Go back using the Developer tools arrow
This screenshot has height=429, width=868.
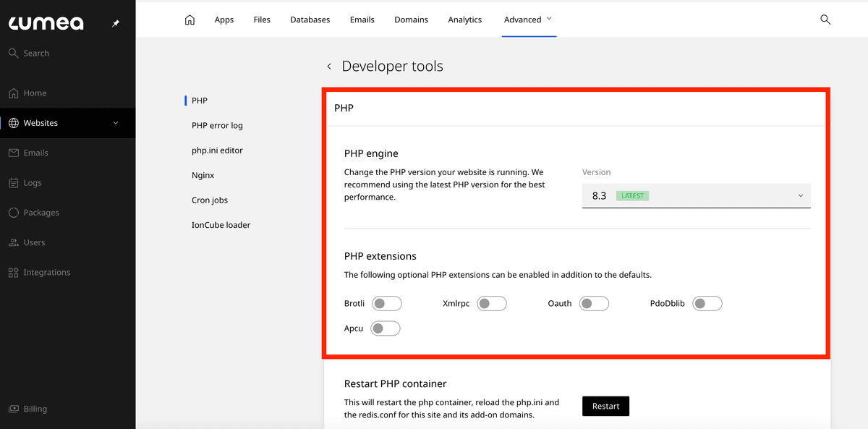tap(329, 67)
